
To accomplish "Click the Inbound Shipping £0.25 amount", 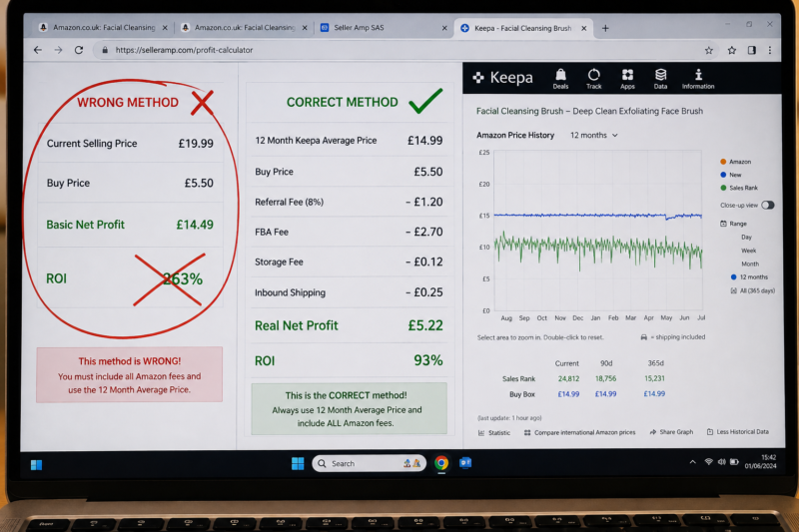I will click(423, 292).
